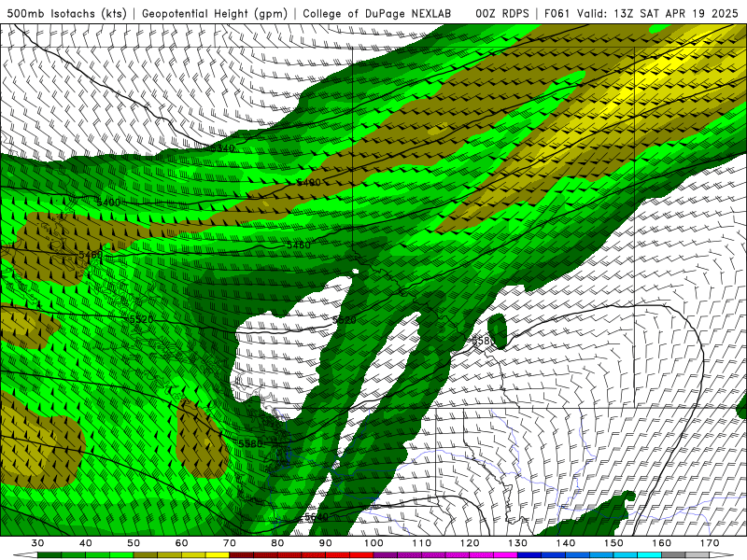747x560 pixels.
Task: Click the '50' color bar scale label
Action: (134, 543)
